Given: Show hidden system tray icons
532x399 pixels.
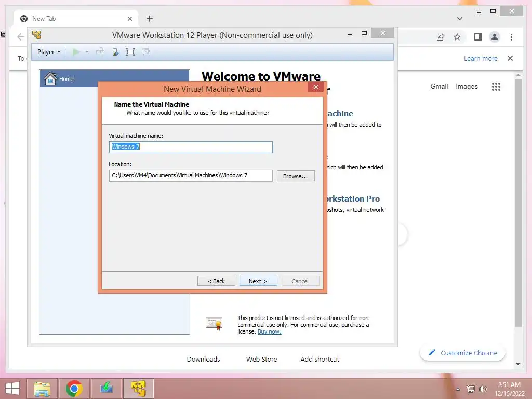Looking at the screenshot, I should tap(458, 389).
